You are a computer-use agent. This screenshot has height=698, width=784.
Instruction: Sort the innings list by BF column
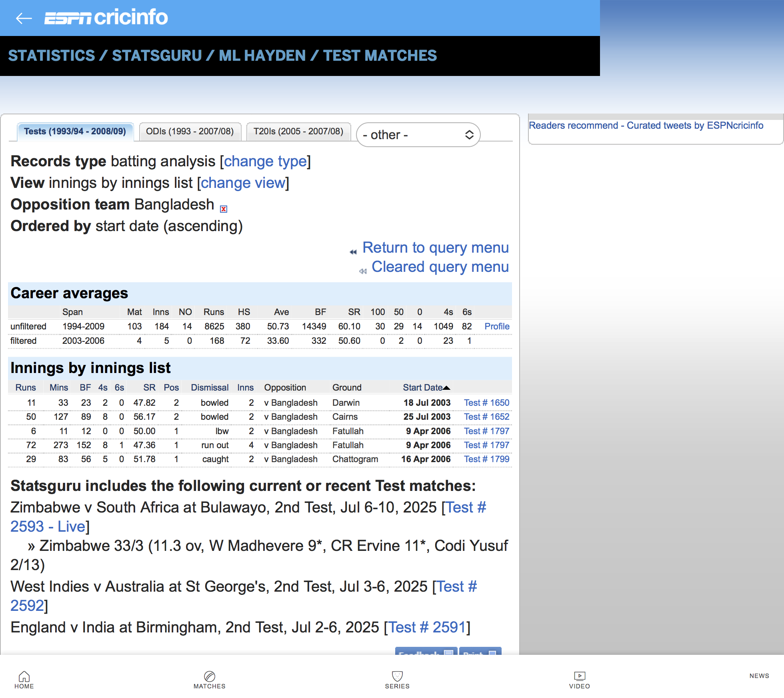(85, 387)
